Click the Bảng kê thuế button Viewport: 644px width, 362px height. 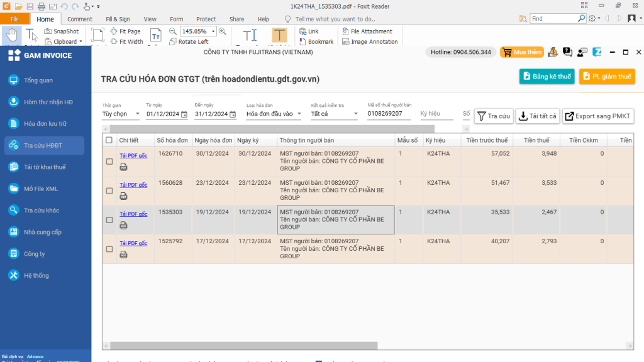(x=547, y=76)
